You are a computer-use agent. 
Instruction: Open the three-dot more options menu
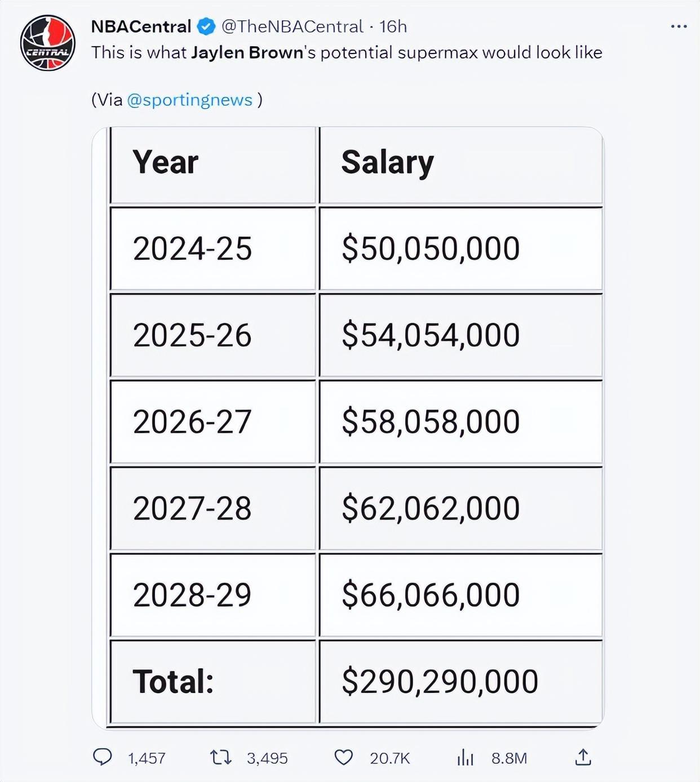(x=679, y=26)
